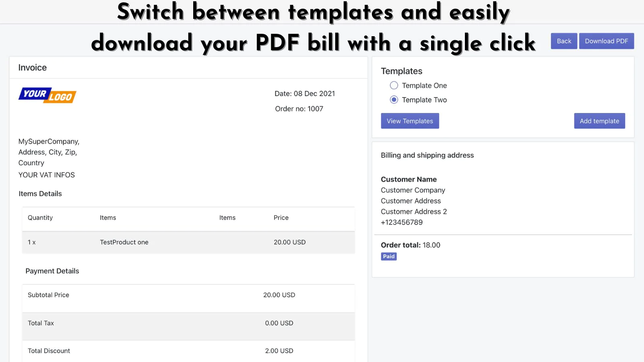Screen dimensions: 644x362
Task: Click the Order total amount
Action: click(x=431, y=245)
